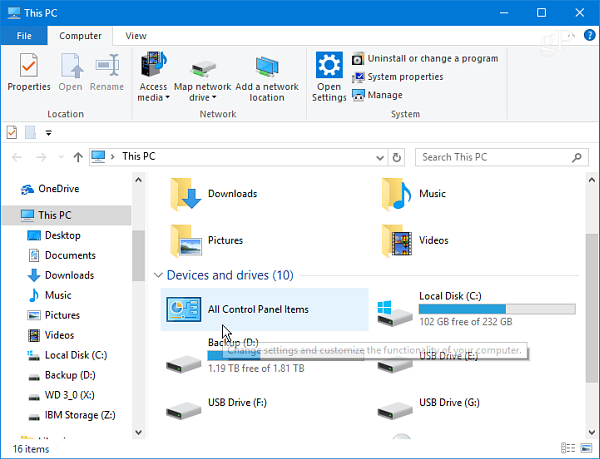
Task: Select Pictures in the navigation pane
Action: (x=54, y=315)
